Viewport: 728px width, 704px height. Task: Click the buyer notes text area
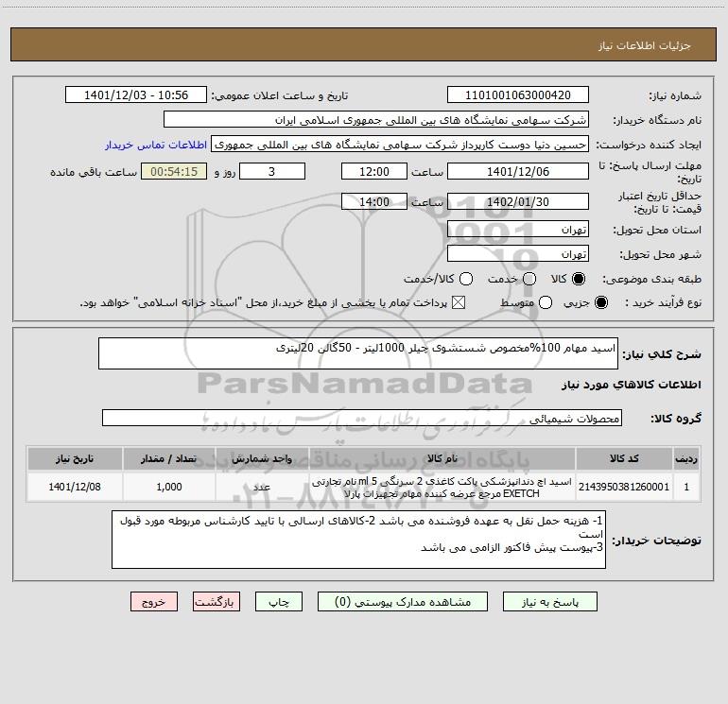point(358,540)
